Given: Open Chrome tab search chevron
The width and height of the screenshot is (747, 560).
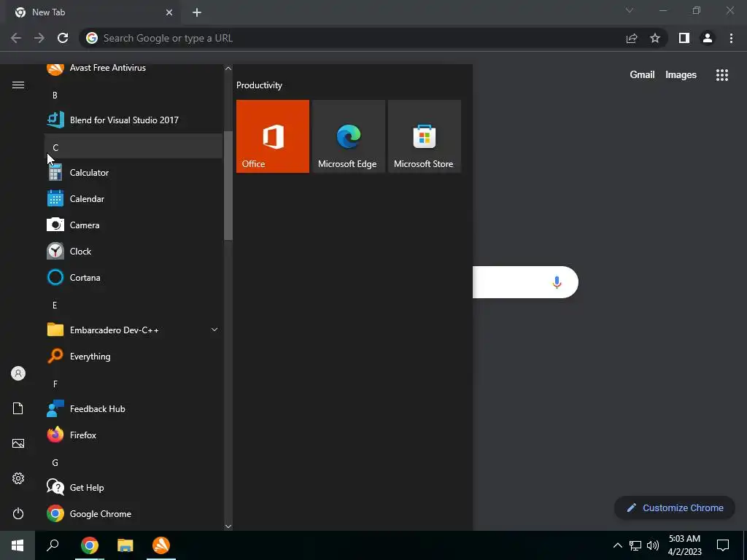Looking at the screenshot, I should 630,10.
